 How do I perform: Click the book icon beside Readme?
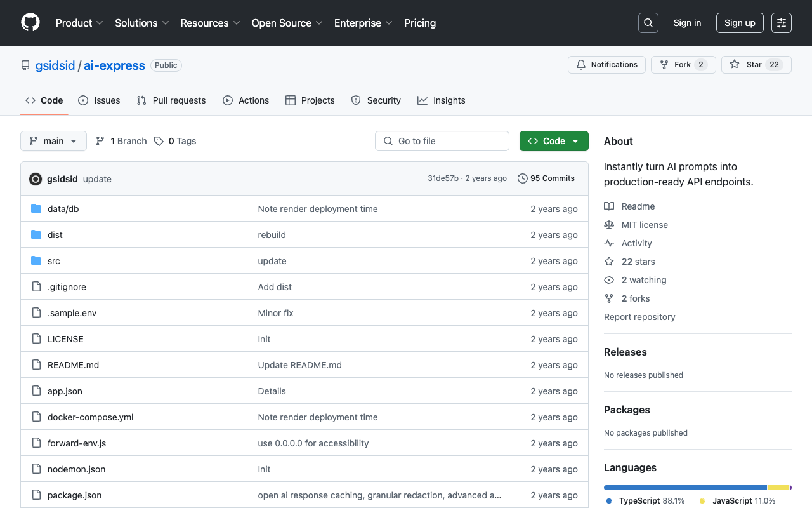609,206
